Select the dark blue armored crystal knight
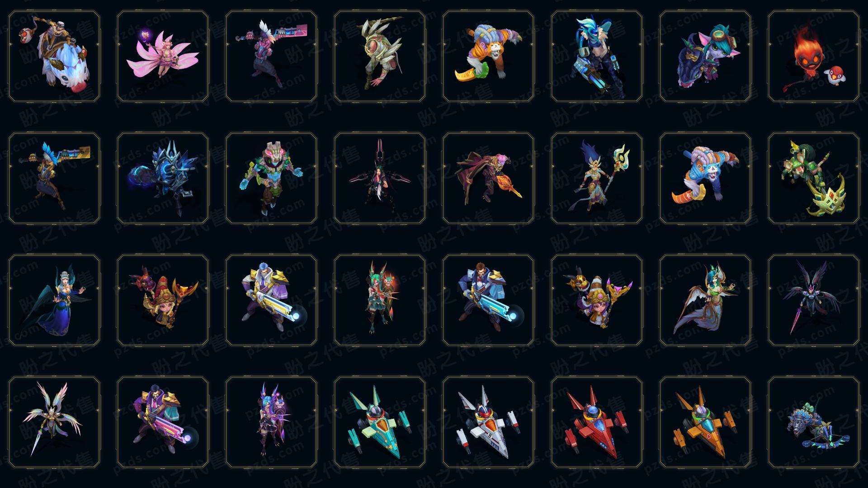868x488 pixels. pyautogui.click(x=163, y=178)
